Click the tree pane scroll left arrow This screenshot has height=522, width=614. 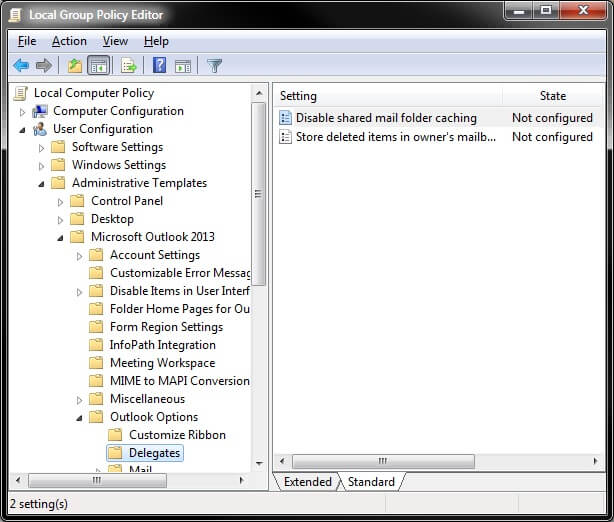[18, 480]
